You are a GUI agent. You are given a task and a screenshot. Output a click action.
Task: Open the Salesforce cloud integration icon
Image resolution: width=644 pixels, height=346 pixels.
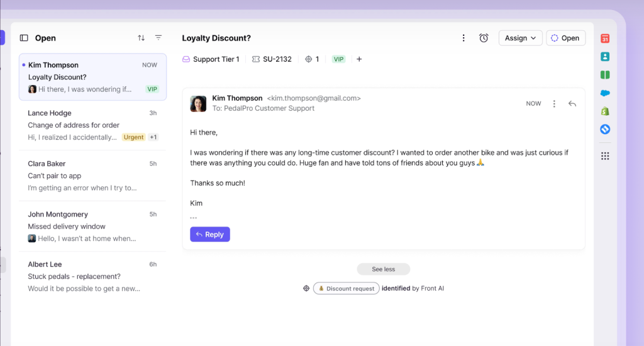pos(605,93)
